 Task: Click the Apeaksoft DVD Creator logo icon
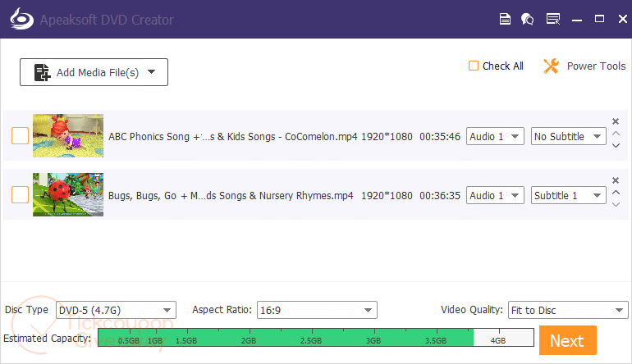[x=22, y=19]
